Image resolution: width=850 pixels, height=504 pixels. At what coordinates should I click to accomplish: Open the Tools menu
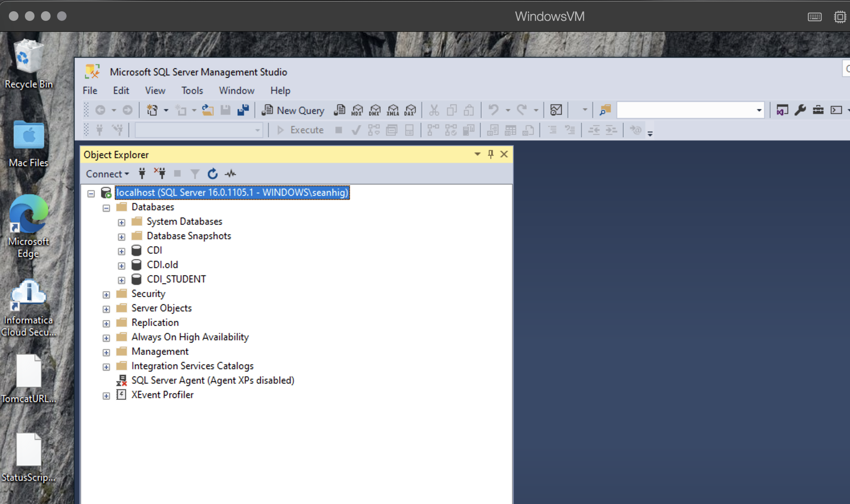click(x=192, y=91)
